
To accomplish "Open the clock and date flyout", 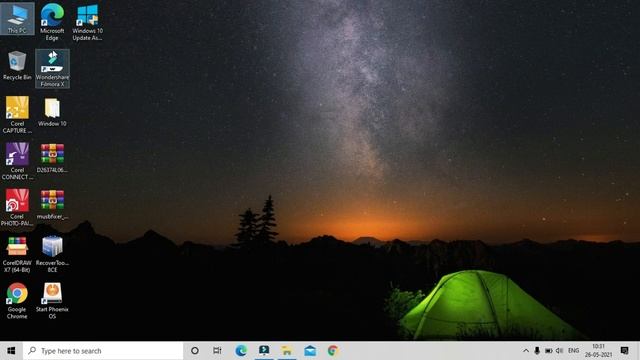I will [598, 351].
